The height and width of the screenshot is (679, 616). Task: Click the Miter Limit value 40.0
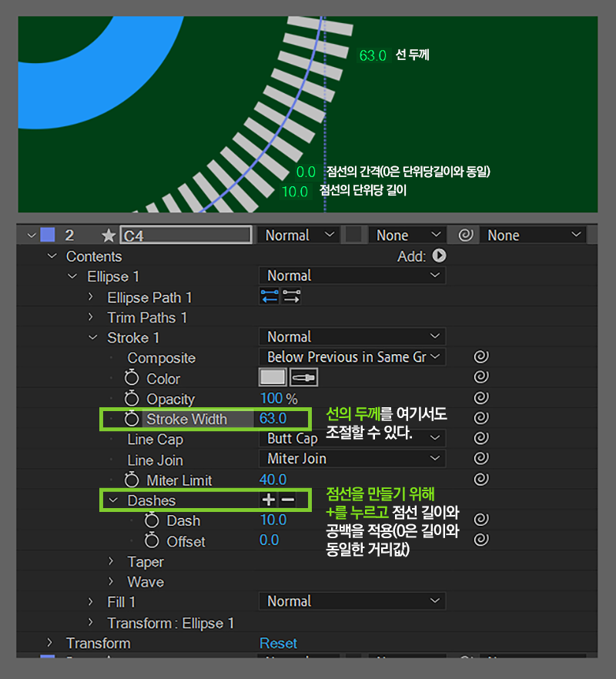(x=273, y=480)
